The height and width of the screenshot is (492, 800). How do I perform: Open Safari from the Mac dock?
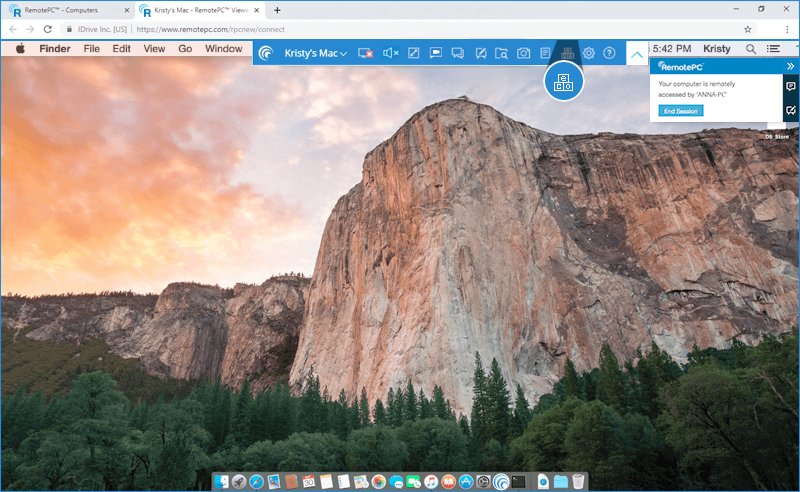pos(256,482)
